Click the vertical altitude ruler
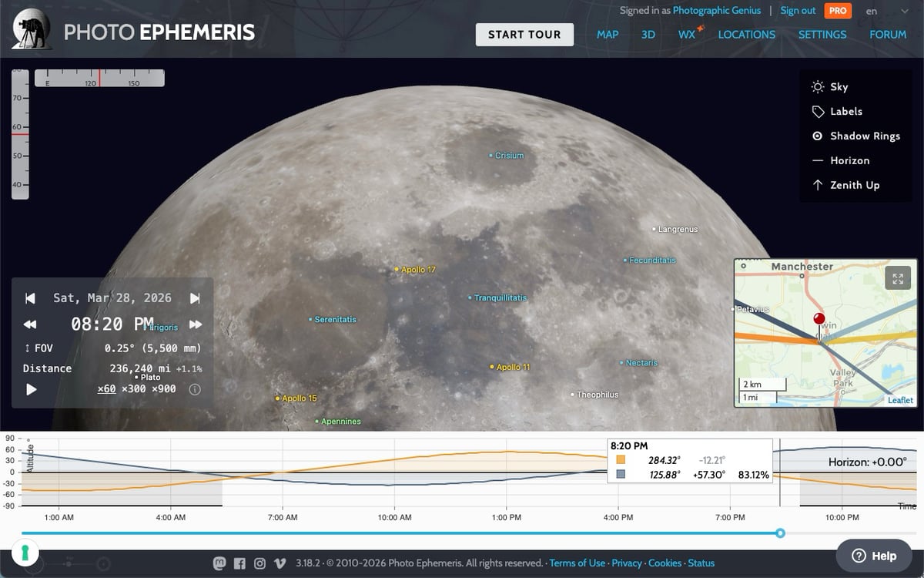 coord(20,136)
